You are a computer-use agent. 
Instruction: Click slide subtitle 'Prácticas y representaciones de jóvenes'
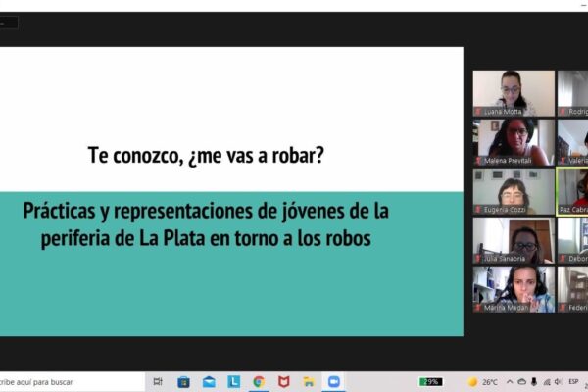(x=185, y=212)
